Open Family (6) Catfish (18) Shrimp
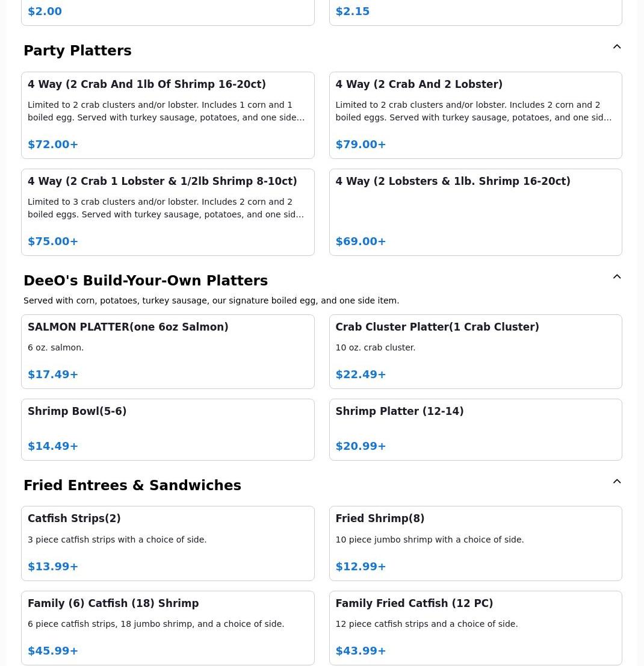 [x=167, y=627]
